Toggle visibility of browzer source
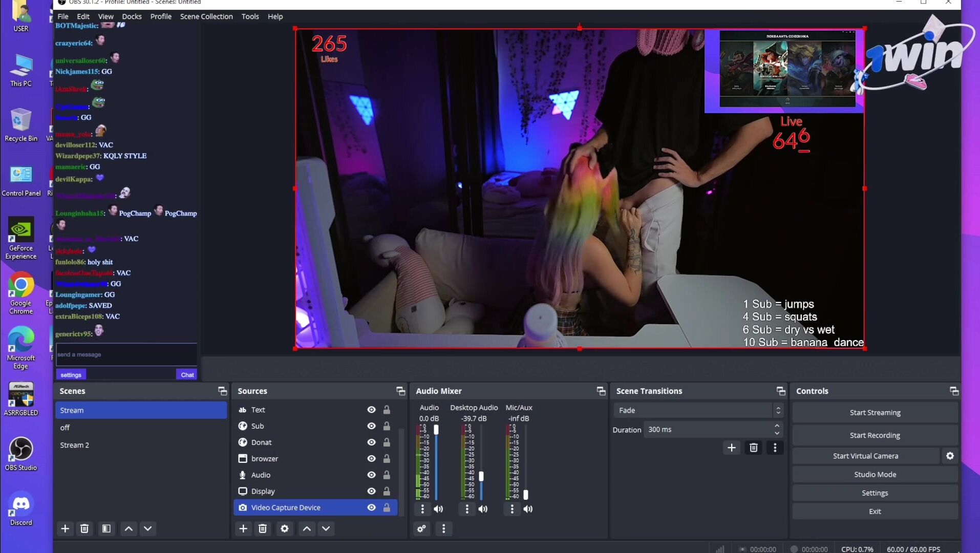 pyautogui.click(x=371, y=459)
